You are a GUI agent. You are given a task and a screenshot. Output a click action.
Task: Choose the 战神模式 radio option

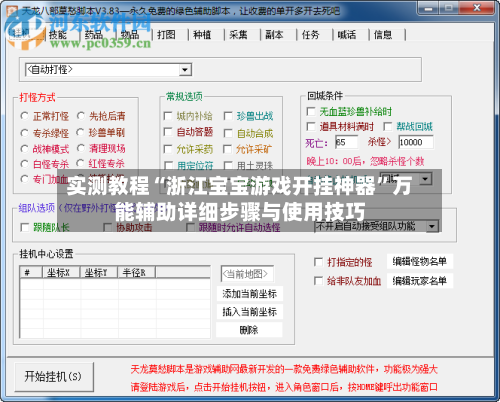point(24,149)
